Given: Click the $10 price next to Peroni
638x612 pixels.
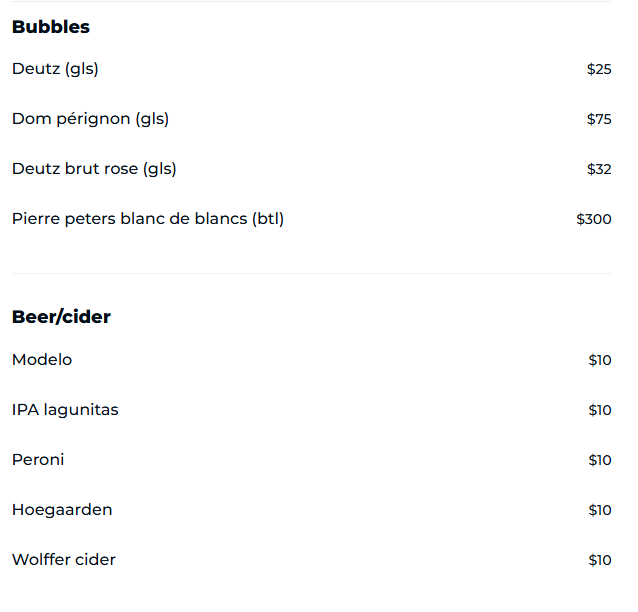Looking at the screenshot, I should coord(600,460).
